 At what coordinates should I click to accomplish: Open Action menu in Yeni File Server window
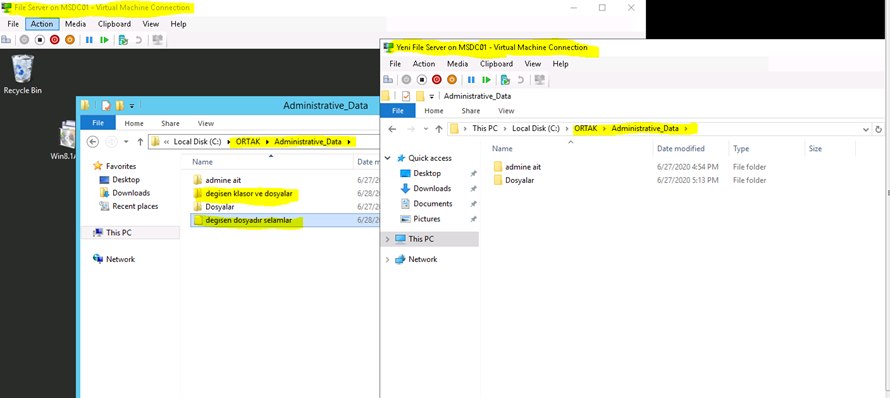pos(424,64)
